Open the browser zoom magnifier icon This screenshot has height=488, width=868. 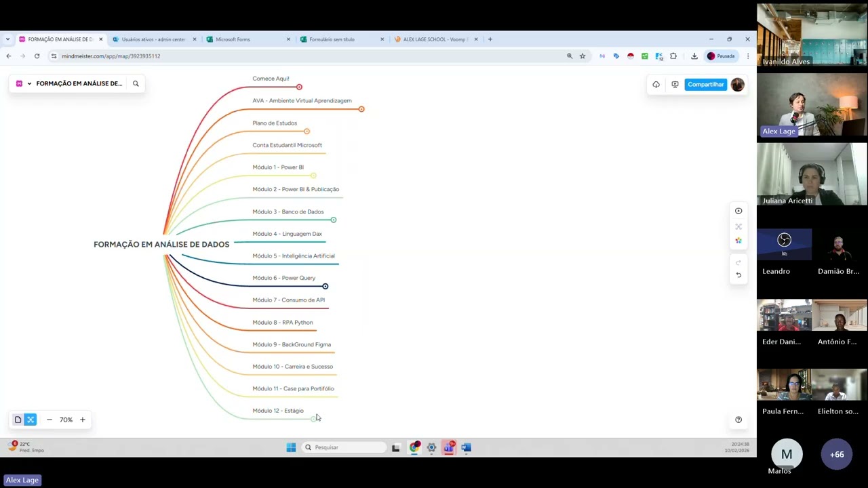570,56
